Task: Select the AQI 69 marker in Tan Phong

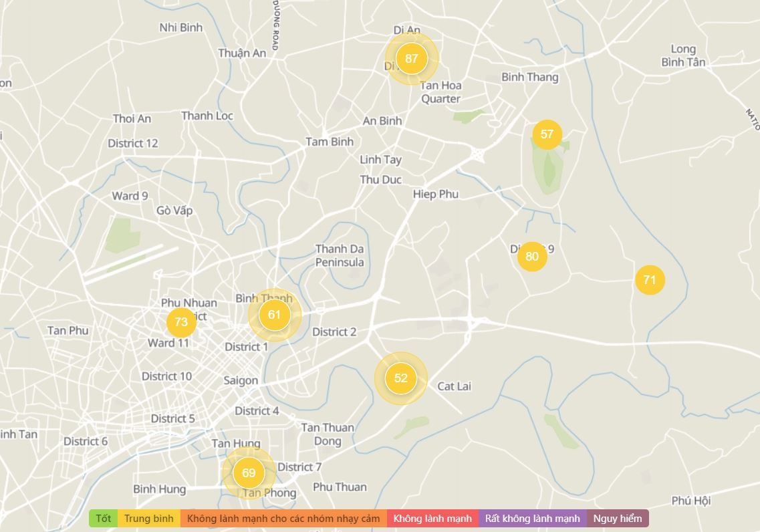Action: [x=249, y=473]
